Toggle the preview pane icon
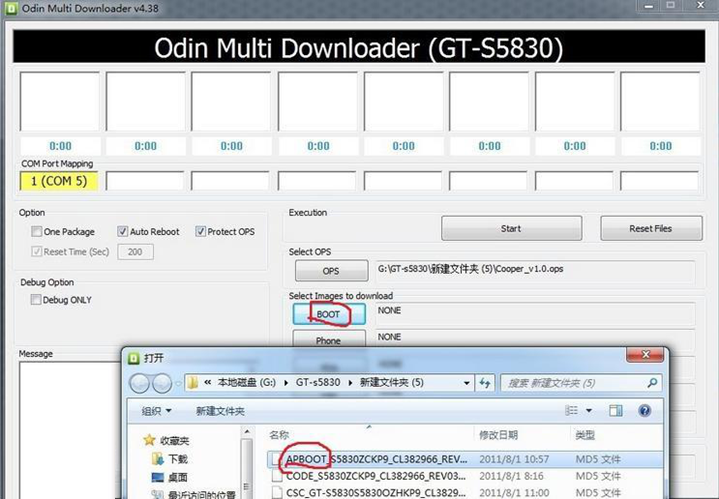The width and height of the screenshot is (719, 499). [615, 410]
